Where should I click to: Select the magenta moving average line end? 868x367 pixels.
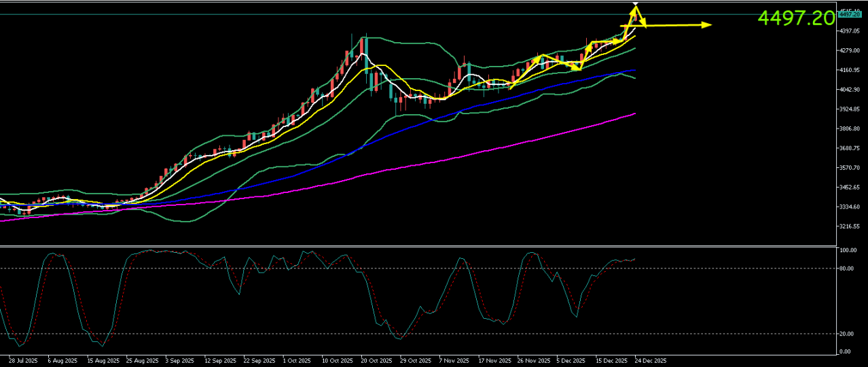pos(634,113)
